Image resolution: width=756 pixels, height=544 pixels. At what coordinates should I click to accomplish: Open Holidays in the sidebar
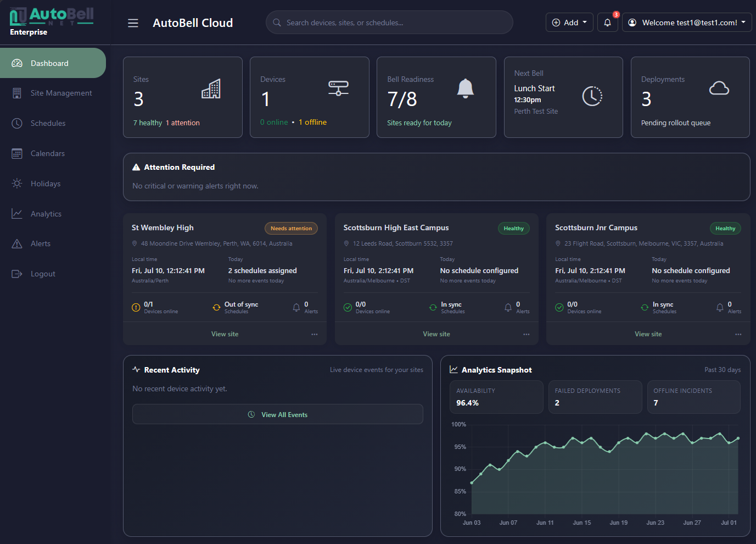click(x=53, y=184)
